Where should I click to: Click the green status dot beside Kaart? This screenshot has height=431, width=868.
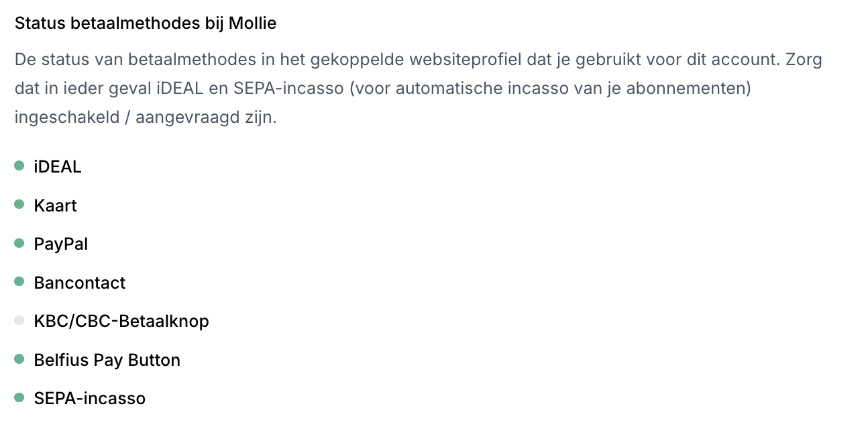point(19,204)
